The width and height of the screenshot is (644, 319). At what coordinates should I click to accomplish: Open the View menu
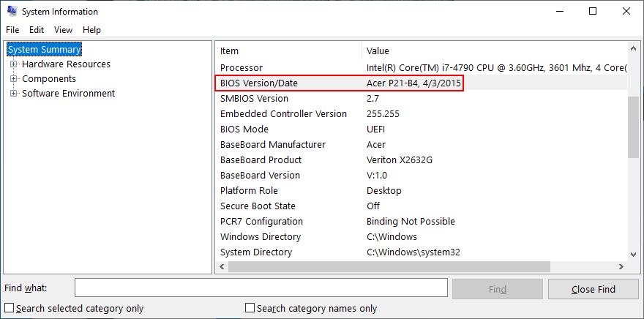(x=63, y=30)
